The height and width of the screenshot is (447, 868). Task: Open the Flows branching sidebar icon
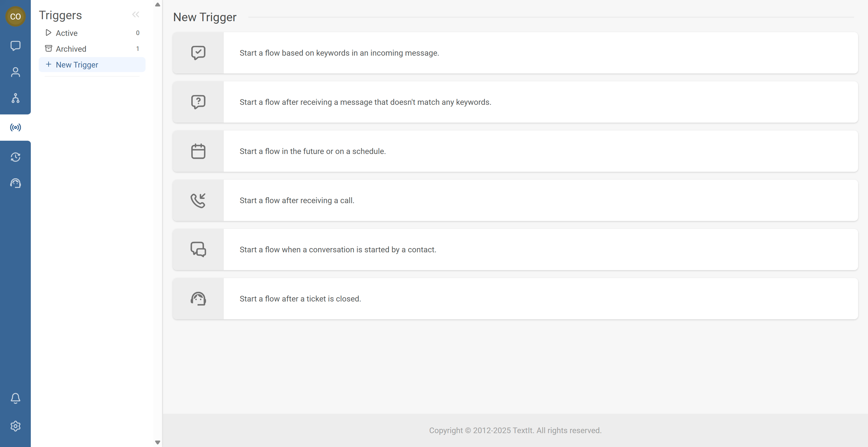(15, 98)
